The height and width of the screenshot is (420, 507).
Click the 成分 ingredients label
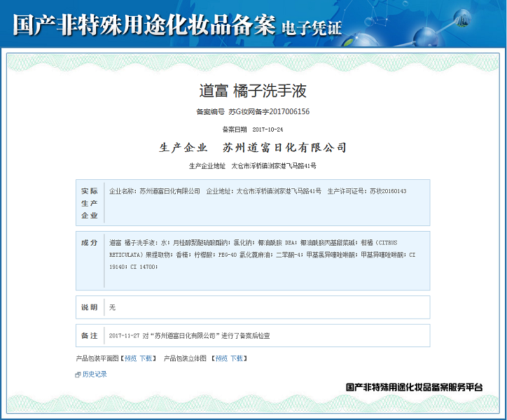90,242
